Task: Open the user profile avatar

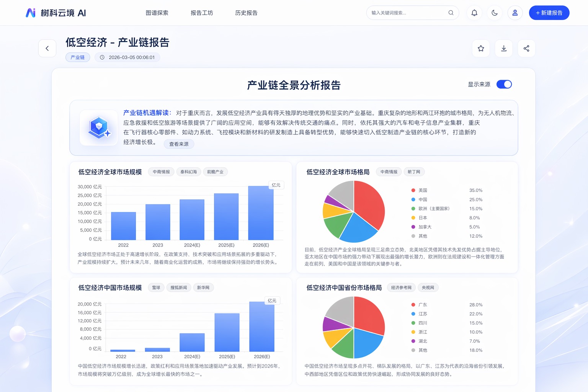Action: pyautogui.click(x=515, y=13)
